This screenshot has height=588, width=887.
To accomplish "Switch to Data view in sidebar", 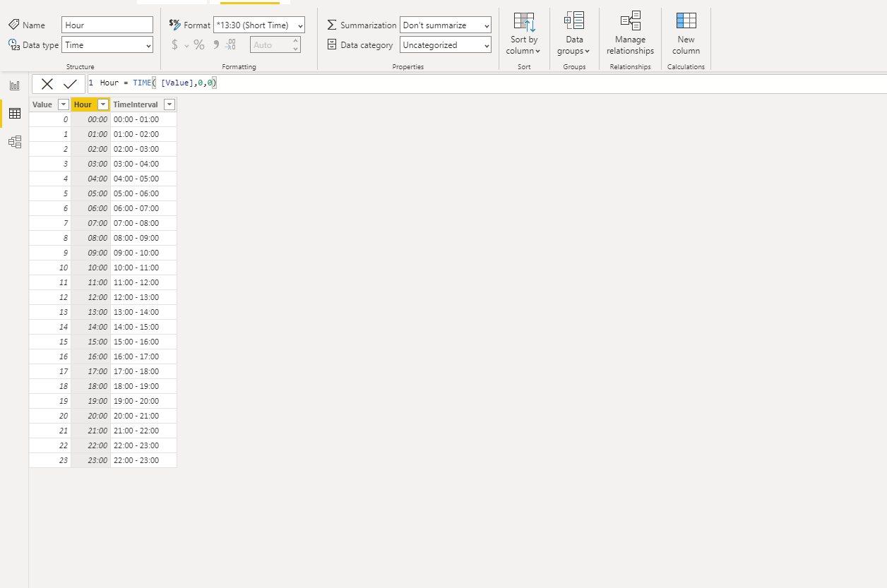I will pyautogui.click(x=14, y=114).
